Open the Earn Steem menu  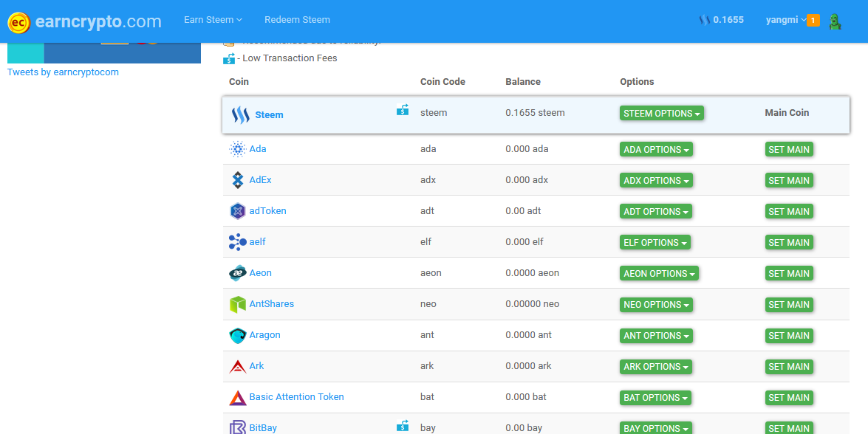[x=213, y=20]
